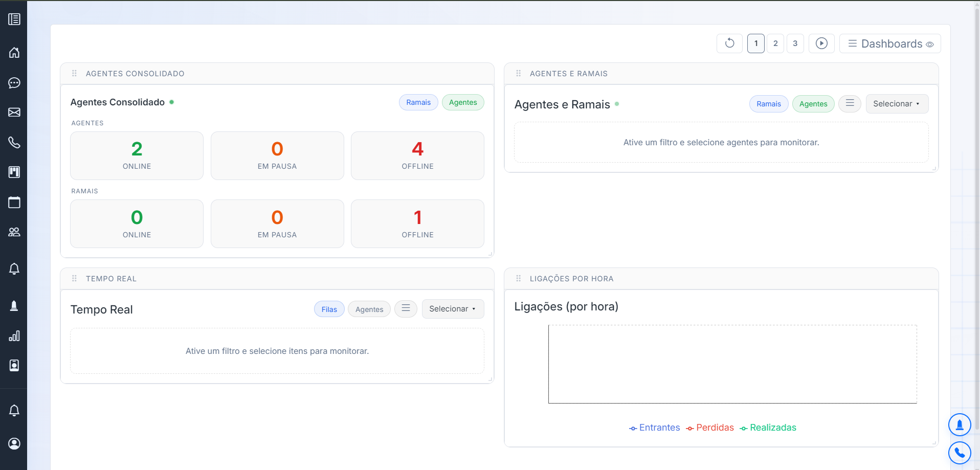
Task: Toggle Ramais filter in Agentes Consolidado
Action: pos(418,102)
